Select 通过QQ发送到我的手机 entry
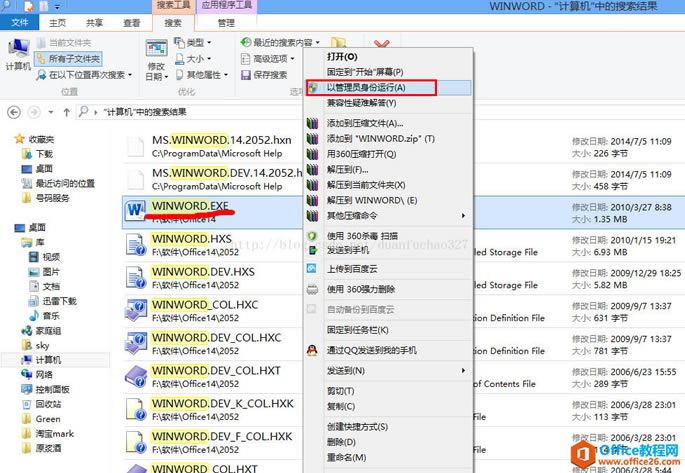This screenshot has width=685, height=473. pyautogui.click(x=371, y=350)
